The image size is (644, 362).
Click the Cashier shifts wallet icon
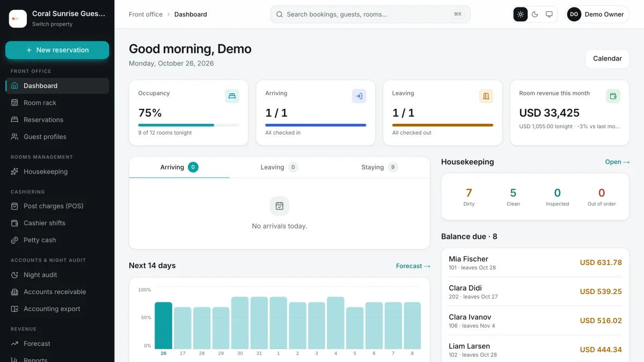(x=14, y=223)
